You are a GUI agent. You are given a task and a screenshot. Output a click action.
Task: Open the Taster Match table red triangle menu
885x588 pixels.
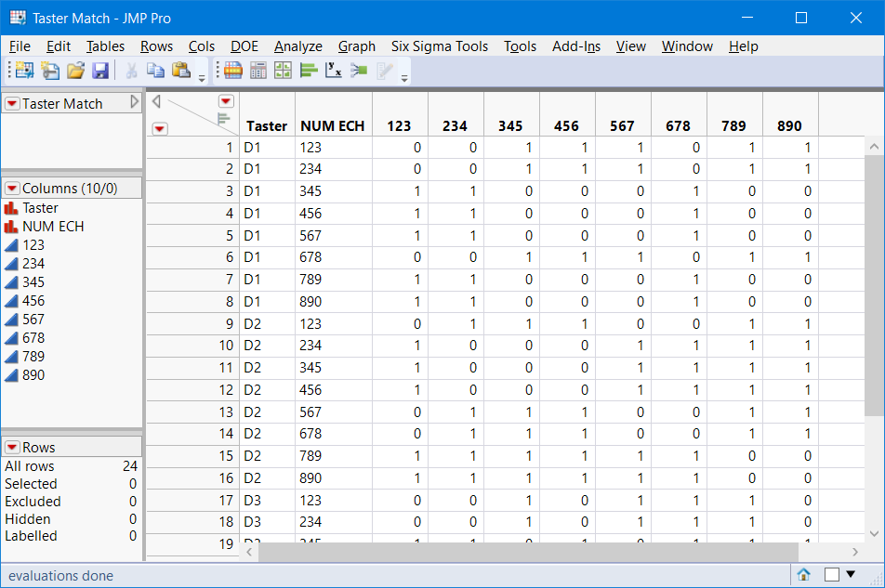pyautogui.click(x=12, y=104)
